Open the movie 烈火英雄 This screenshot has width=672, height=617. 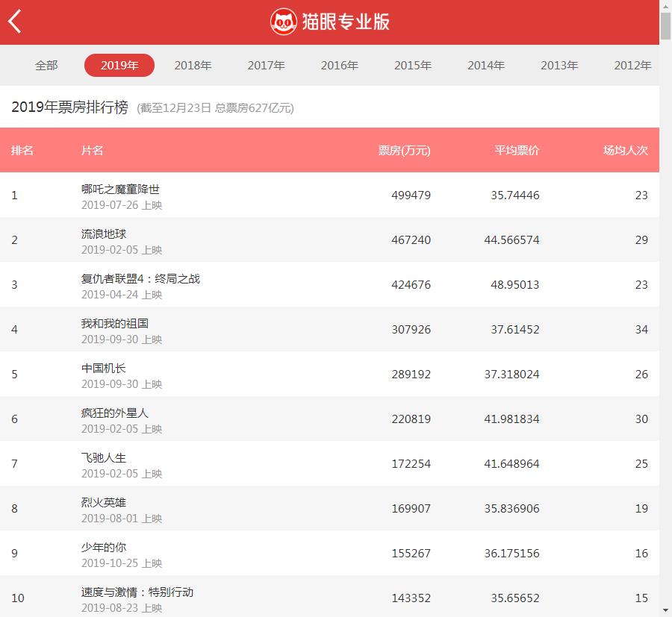[x=104, y=503]
